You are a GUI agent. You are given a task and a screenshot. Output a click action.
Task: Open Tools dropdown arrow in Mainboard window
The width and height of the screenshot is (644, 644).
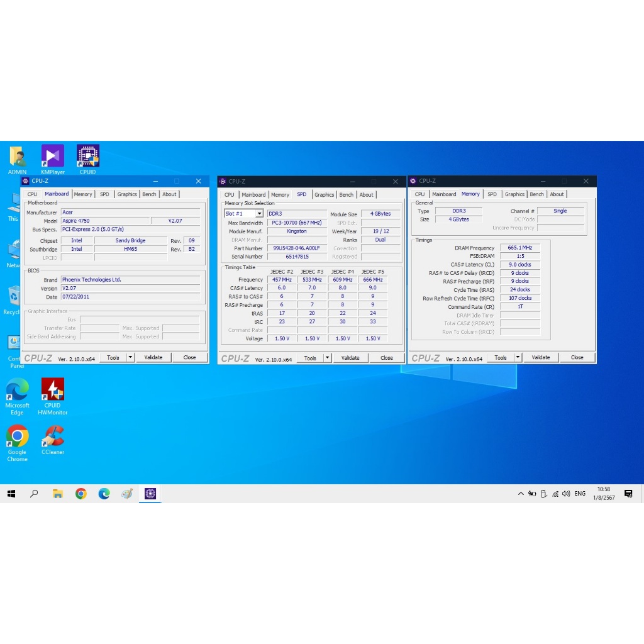pyautogui.click(x=130, y=357)
